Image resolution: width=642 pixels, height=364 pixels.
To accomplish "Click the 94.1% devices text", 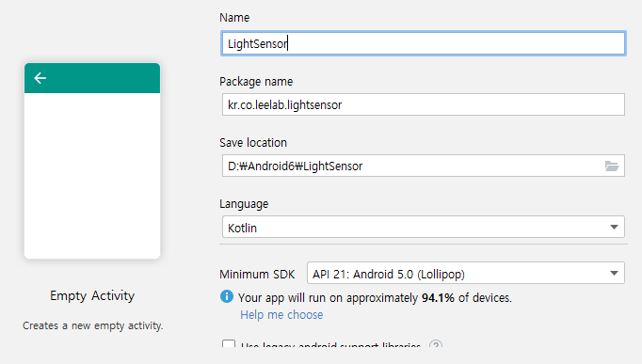I will point(438,298).
